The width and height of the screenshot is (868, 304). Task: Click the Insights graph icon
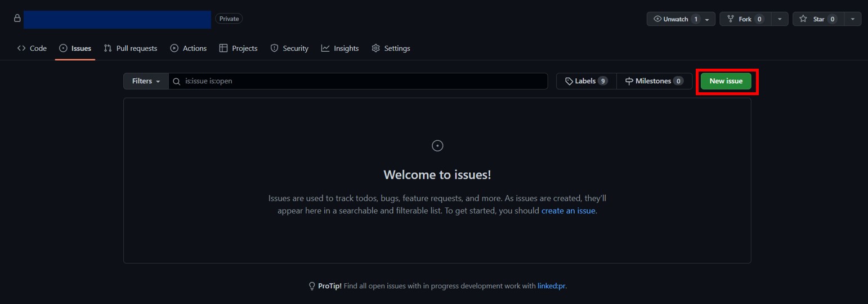[x=325, y=48]
